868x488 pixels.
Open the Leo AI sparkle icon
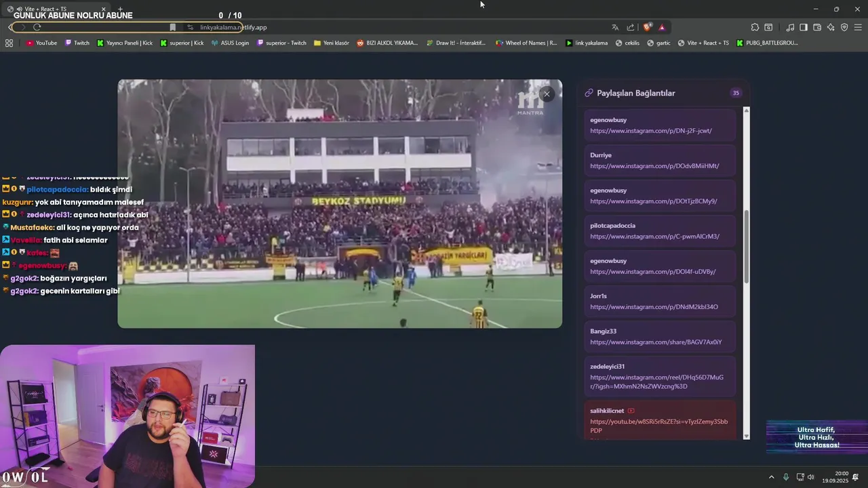[x=831, y=27]
